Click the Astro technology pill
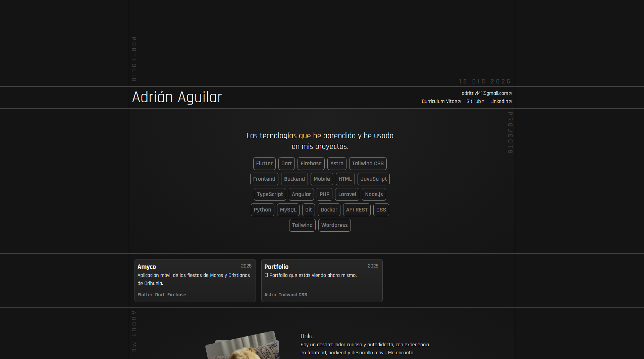644x359 pixels. 337,164
